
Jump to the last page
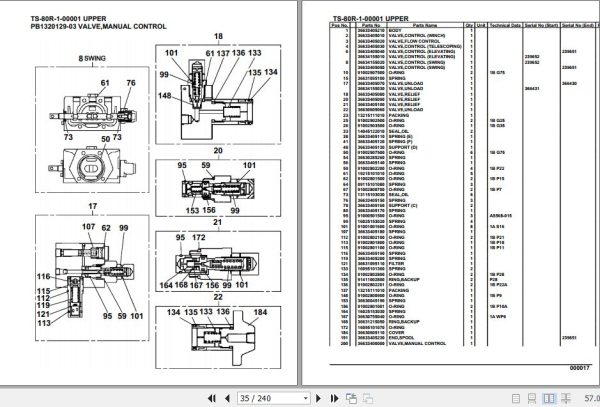point(334,398)
